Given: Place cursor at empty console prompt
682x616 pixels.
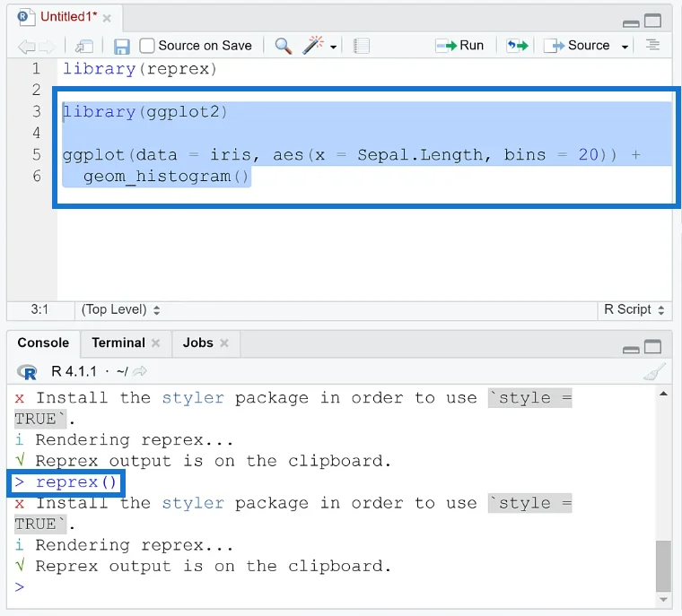Looking at the screenshot, I should click(20, 587).
